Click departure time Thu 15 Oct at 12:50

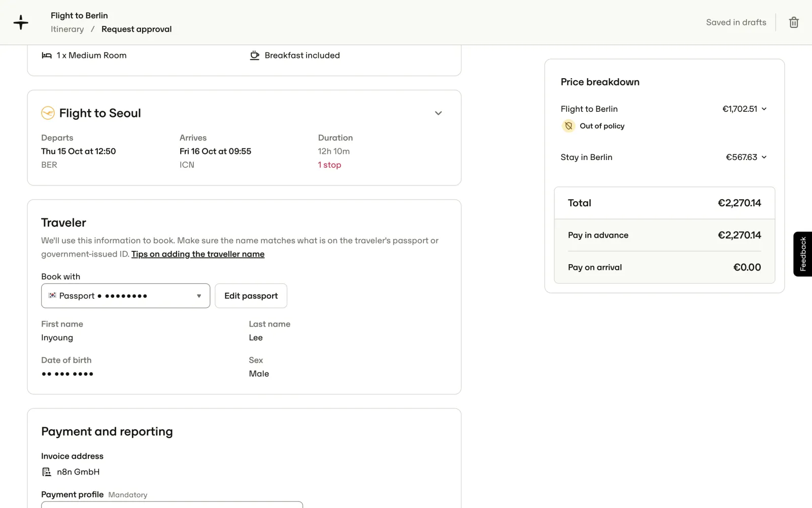(x=79, y=151)
